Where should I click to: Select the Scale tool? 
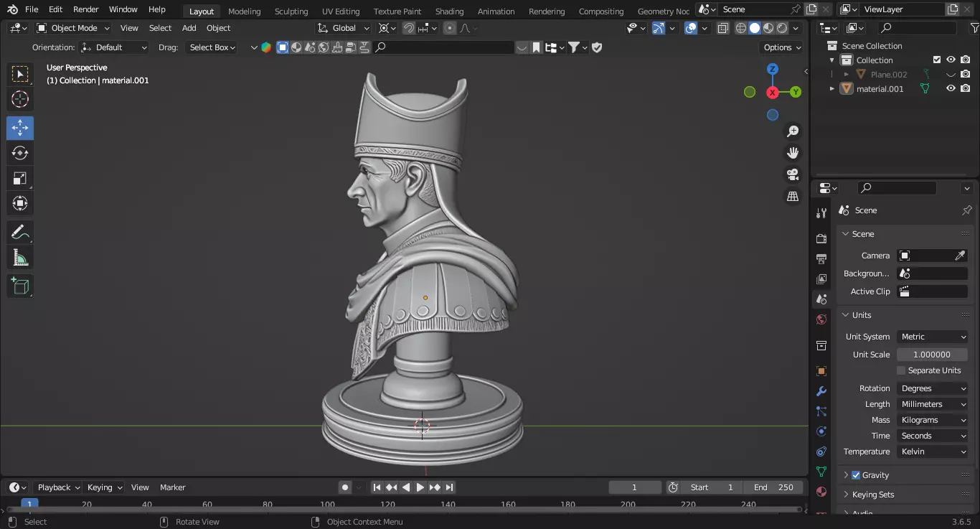[20, 178]
